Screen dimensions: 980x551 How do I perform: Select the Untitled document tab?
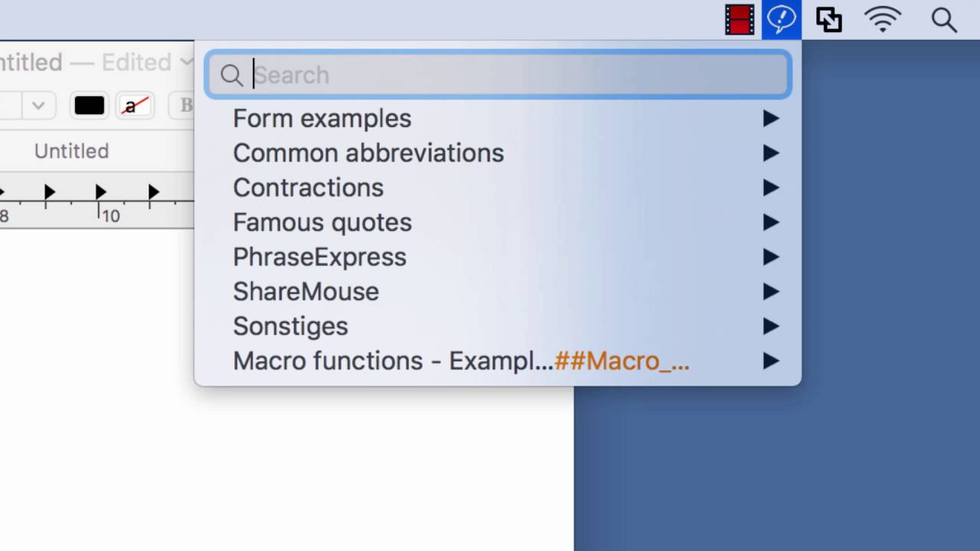[71, 152]
